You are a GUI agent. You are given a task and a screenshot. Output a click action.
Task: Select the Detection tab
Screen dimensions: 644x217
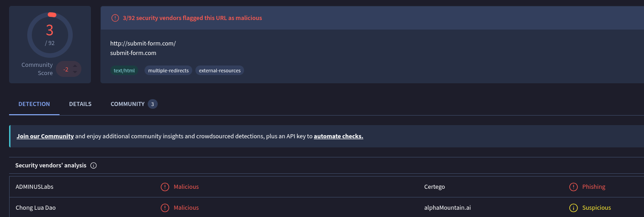point(34,104)
